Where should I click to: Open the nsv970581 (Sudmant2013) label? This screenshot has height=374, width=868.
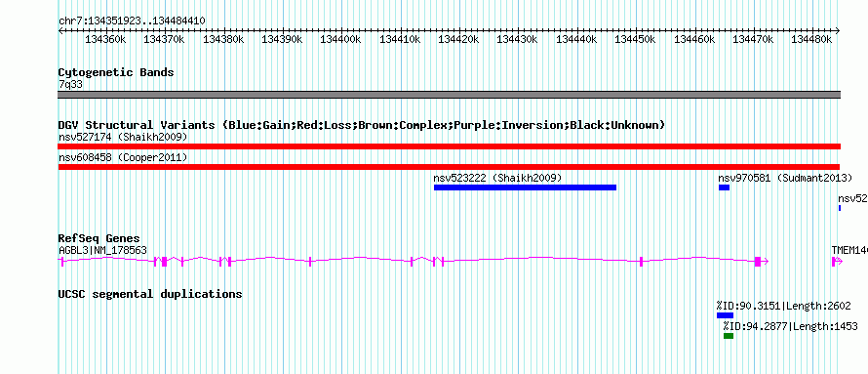(785, 178)
